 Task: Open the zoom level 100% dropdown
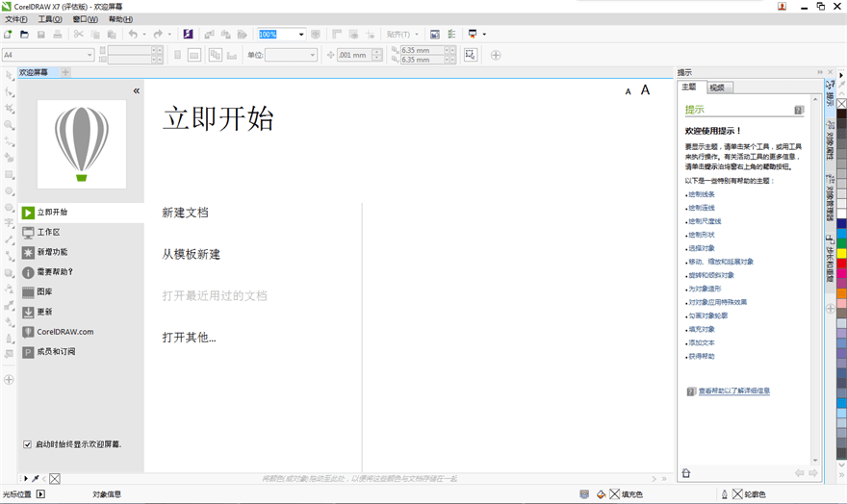click(301, 35)
